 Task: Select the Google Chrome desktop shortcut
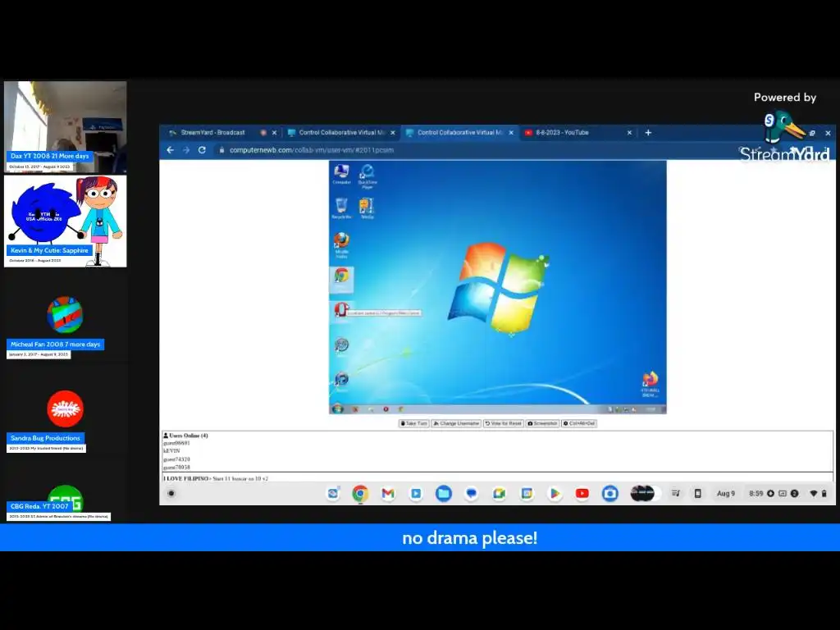pyautogui.click(x=341, y=280)
